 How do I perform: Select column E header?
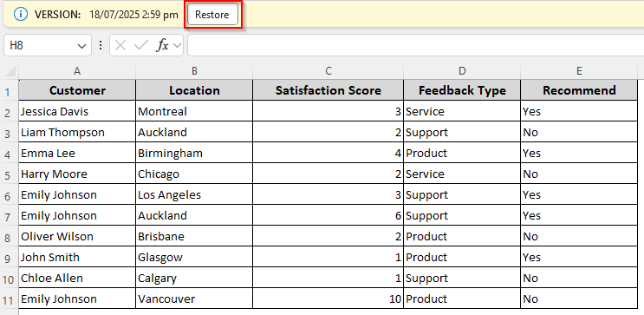[579, 71]
